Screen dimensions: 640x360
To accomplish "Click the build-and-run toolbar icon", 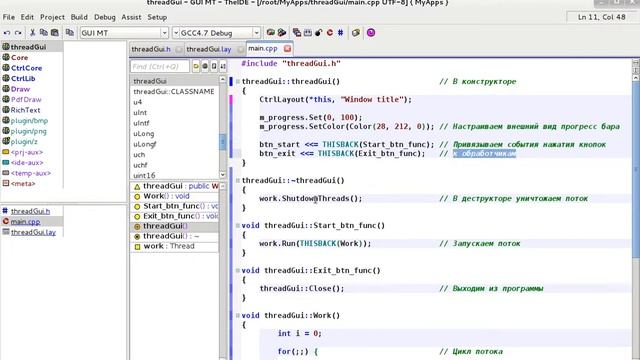I will (x=282, y=33).
